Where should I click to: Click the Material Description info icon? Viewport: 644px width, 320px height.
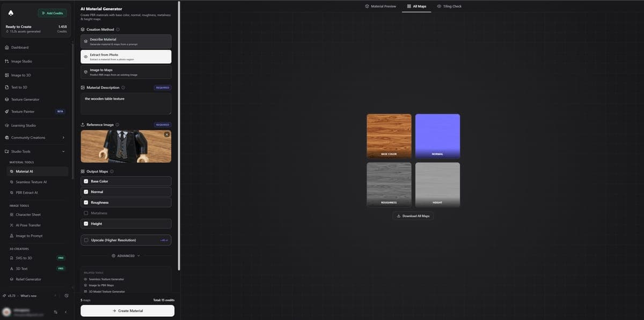pos(123,87)
